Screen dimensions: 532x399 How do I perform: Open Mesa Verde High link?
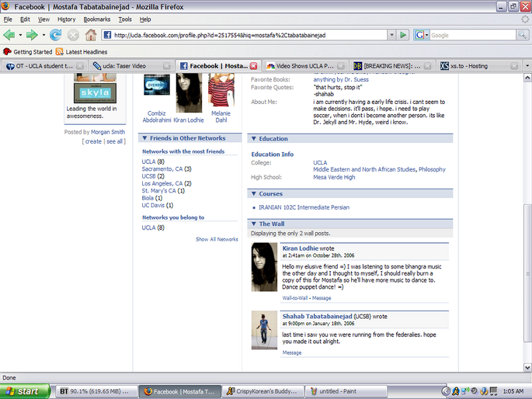point(334,177)
